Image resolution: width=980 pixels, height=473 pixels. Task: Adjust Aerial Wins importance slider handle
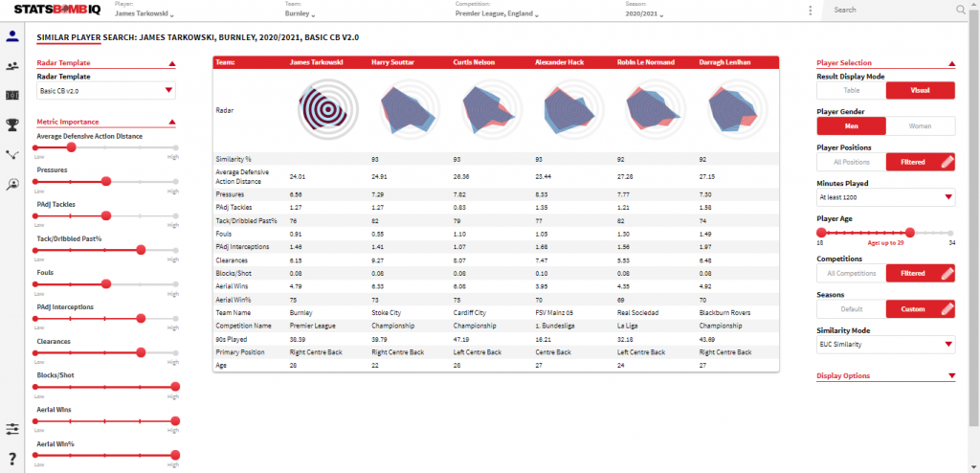pos(175,421)
